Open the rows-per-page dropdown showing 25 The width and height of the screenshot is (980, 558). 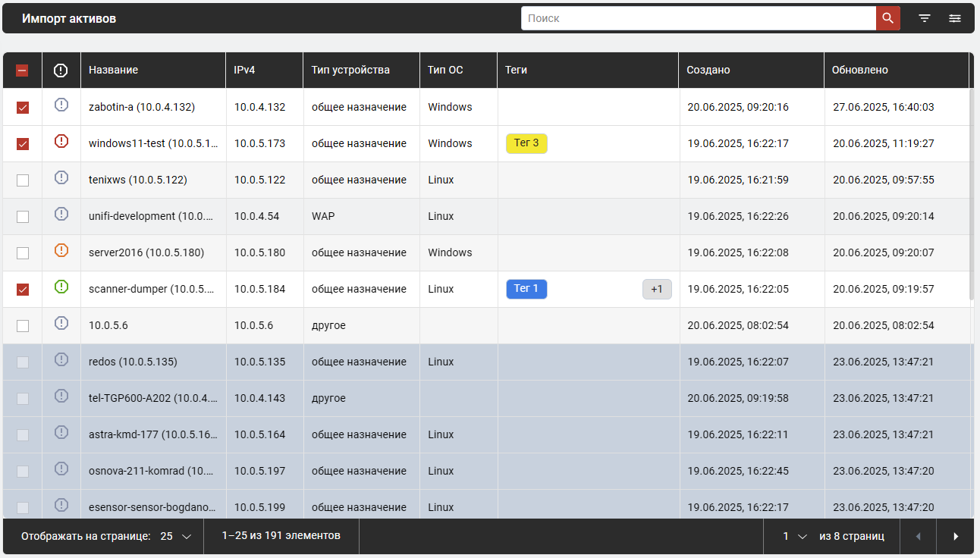pyautogui.click(x=176, y=536)
